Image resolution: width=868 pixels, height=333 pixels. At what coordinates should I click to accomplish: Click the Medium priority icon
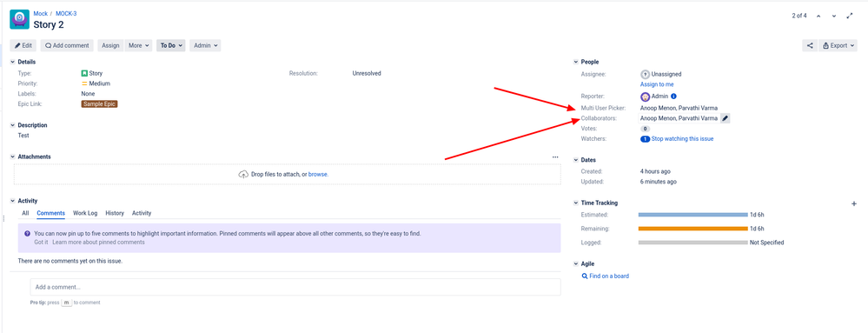(x=84, y=83)
